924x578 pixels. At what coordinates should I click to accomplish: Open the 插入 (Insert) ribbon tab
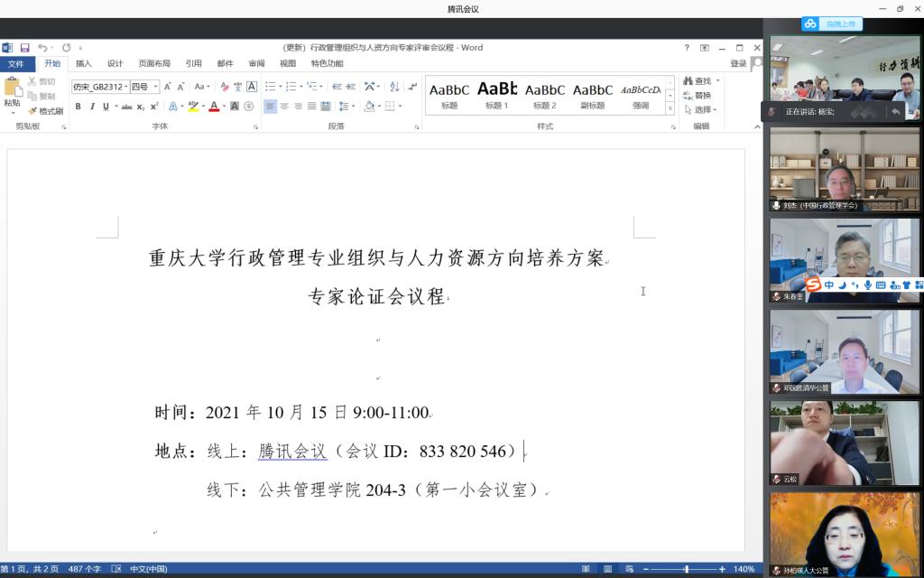click(83, 63)
